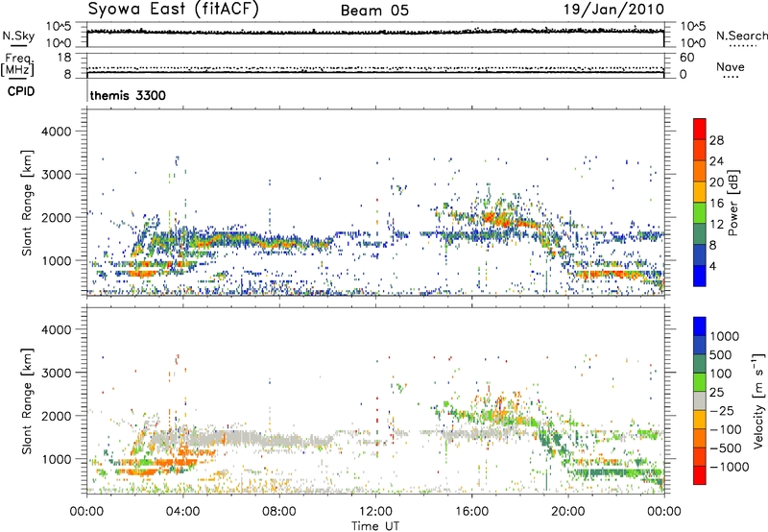Click the 'Nave' legend label
Screen dimensions: 768x532
731,67
